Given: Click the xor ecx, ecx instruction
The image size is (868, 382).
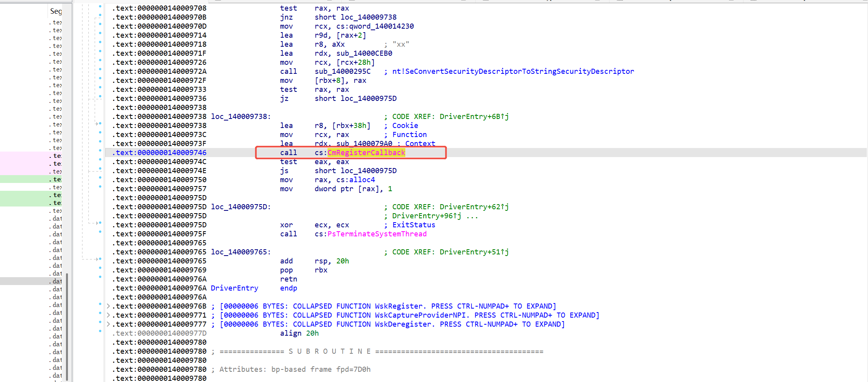Looking at the screenshot, I should point(315,225).
